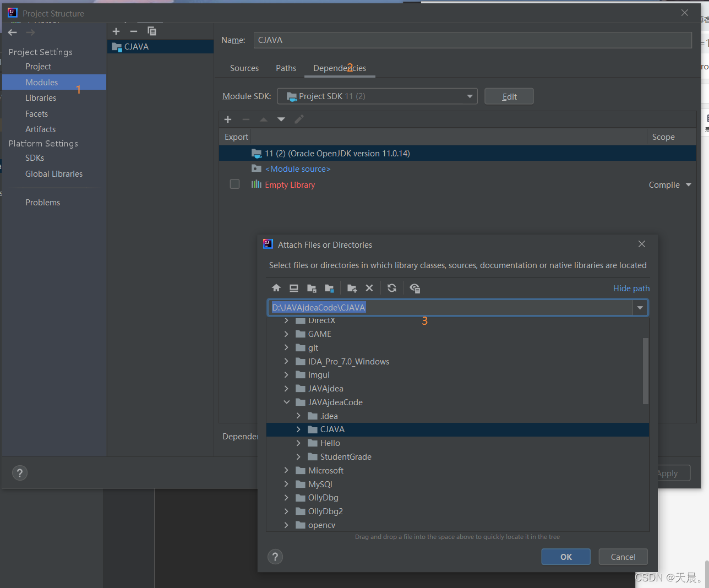Refresh the file chooser tree

tap(392, 288)
